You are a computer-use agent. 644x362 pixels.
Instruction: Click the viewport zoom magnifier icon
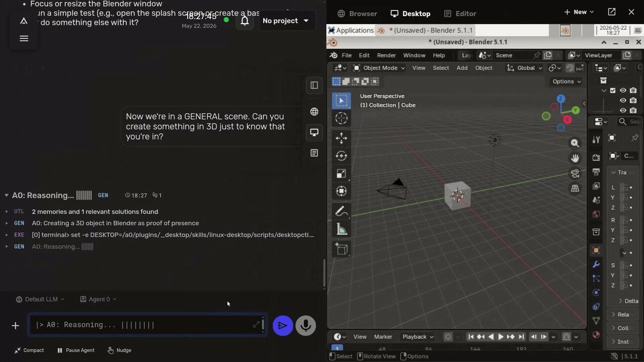575,143
